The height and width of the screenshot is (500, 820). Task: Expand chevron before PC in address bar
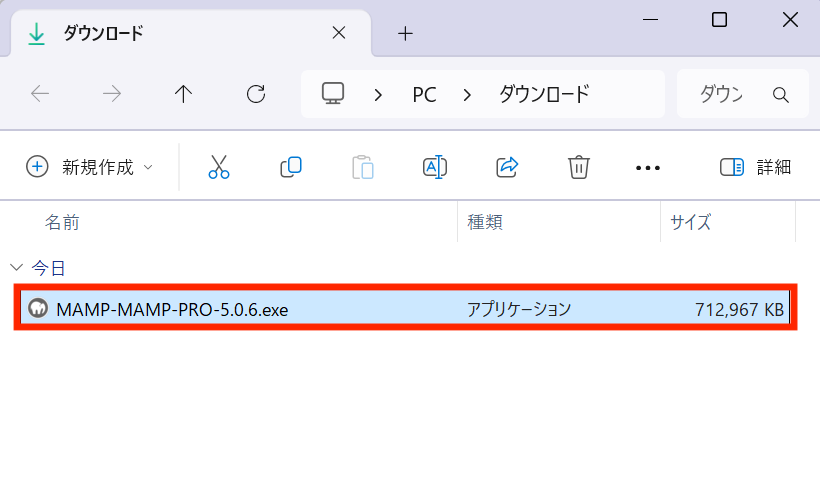click(x=378, y=95)
